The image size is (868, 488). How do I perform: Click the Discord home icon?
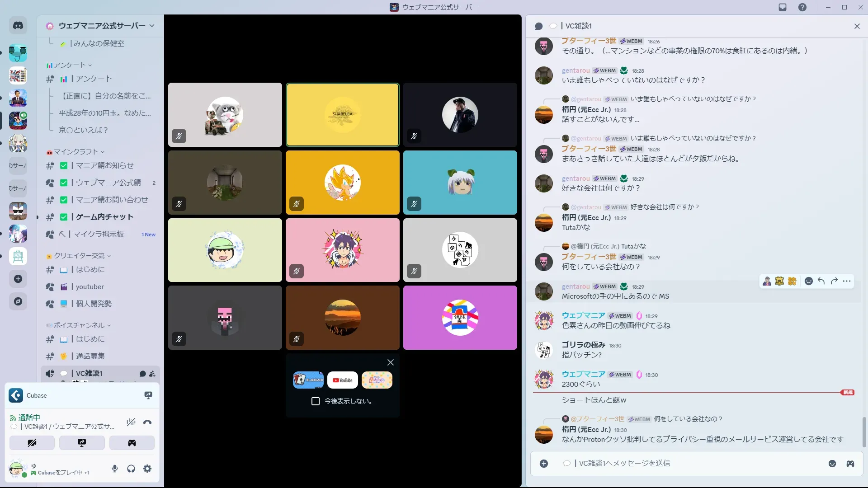pos(18,26)
